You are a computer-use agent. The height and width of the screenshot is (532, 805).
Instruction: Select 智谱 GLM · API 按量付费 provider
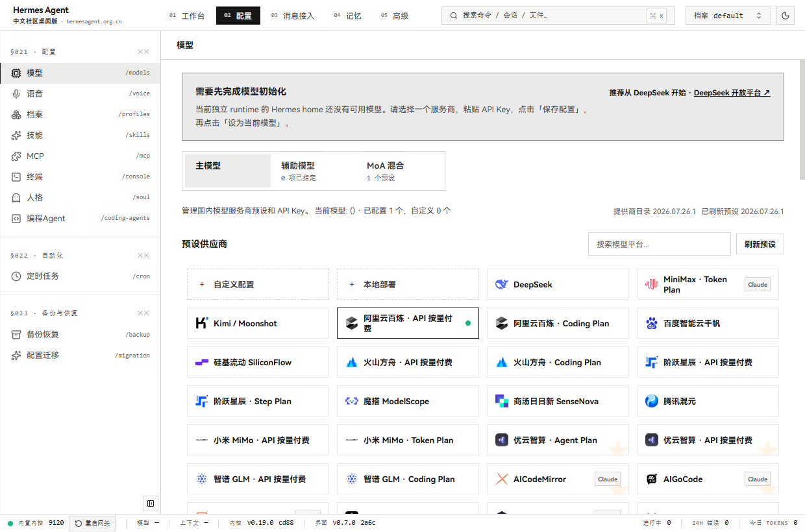point(258,479)
